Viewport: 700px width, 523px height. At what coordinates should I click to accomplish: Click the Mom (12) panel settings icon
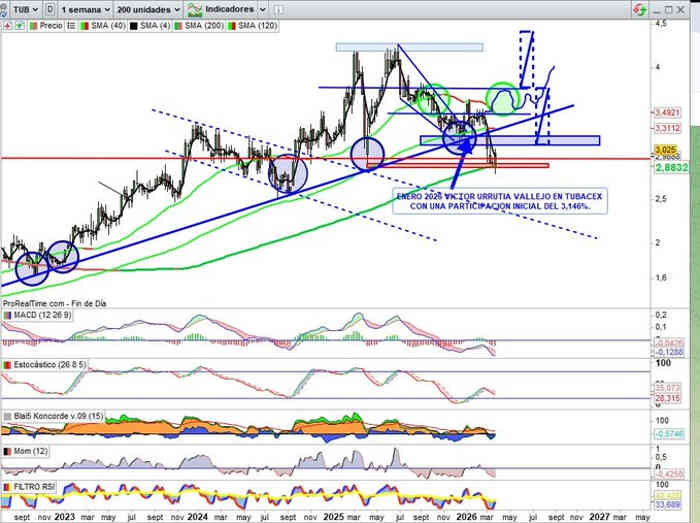6,451
